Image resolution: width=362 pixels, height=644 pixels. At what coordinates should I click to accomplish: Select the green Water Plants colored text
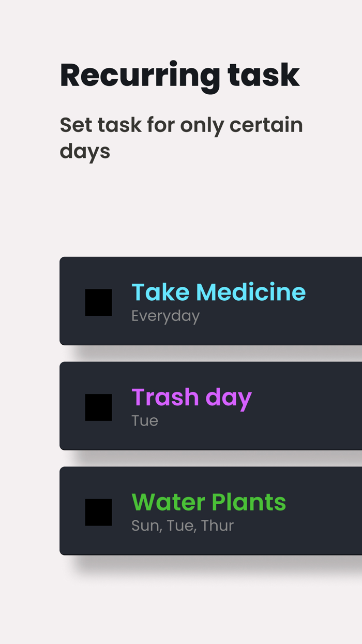(208, 501)
